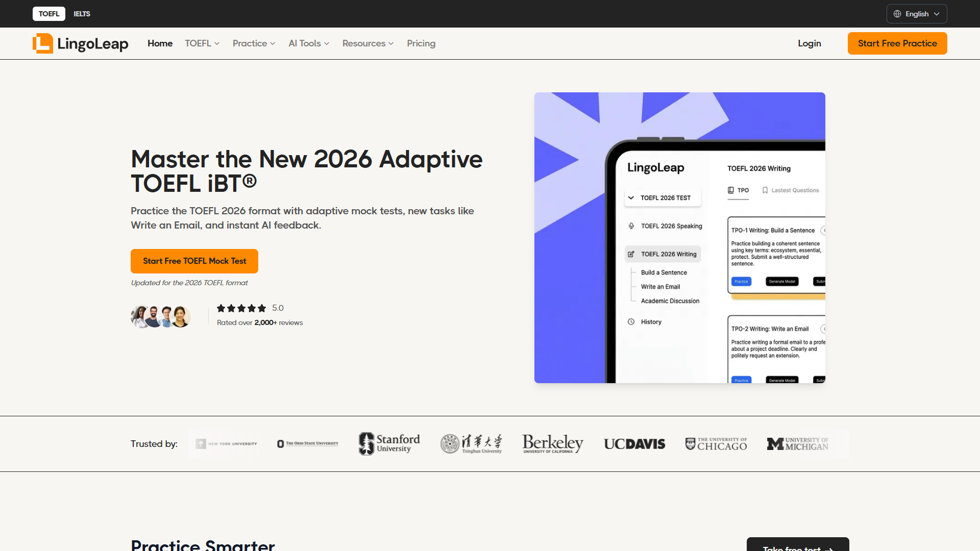This screenshot has height=551, width=980.
Task: Click Take free test button
Action: click(798, 545)
